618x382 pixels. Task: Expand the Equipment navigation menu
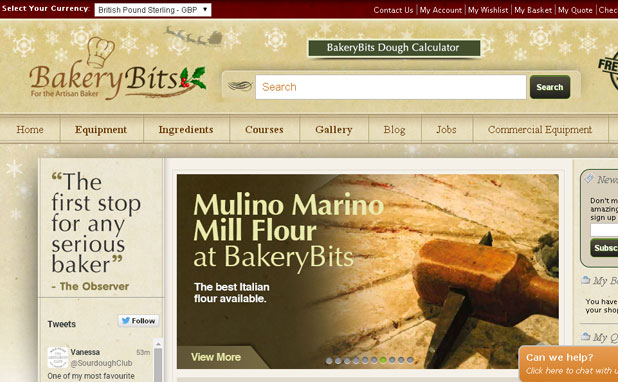coord(101,130)
